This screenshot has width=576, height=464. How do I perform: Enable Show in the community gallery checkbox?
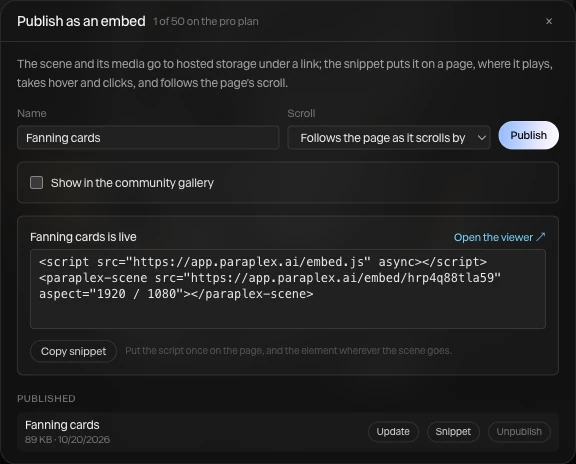36,183
